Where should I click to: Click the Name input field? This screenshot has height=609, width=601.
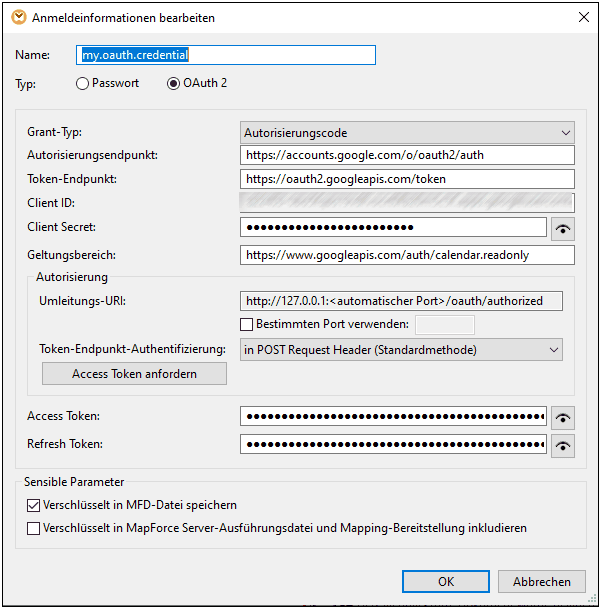226,55
